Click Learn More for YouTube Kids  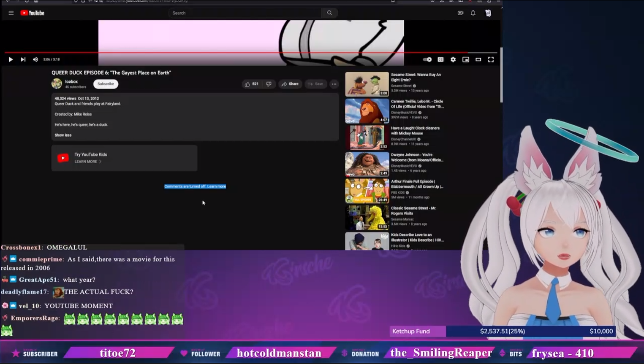[87, 162]
